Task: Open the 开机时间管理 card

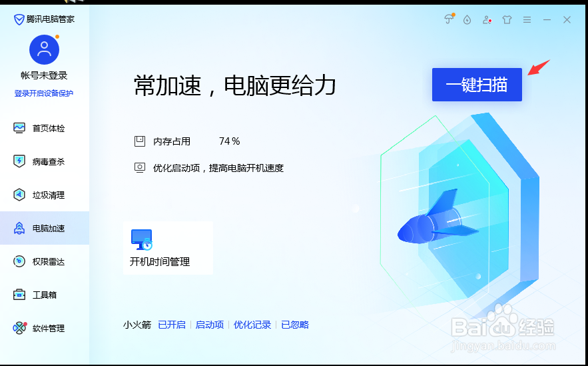Action: point(168,248)
